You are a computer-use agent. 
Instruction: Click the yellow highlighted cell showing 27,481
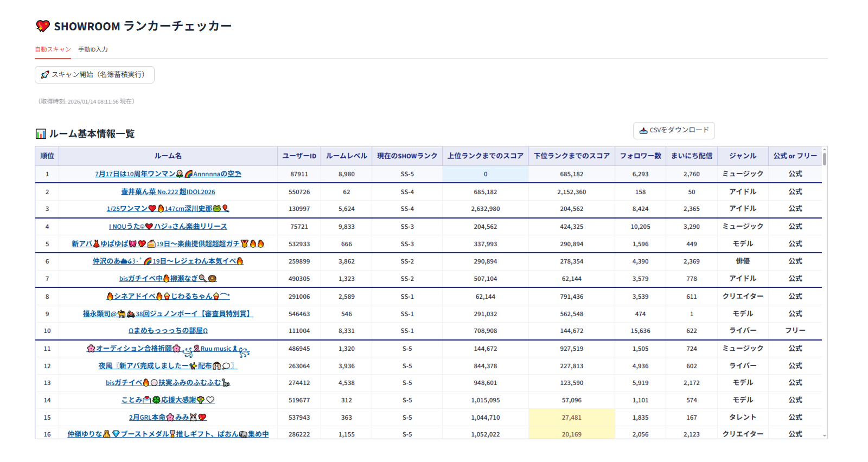[x=571, y=418]
